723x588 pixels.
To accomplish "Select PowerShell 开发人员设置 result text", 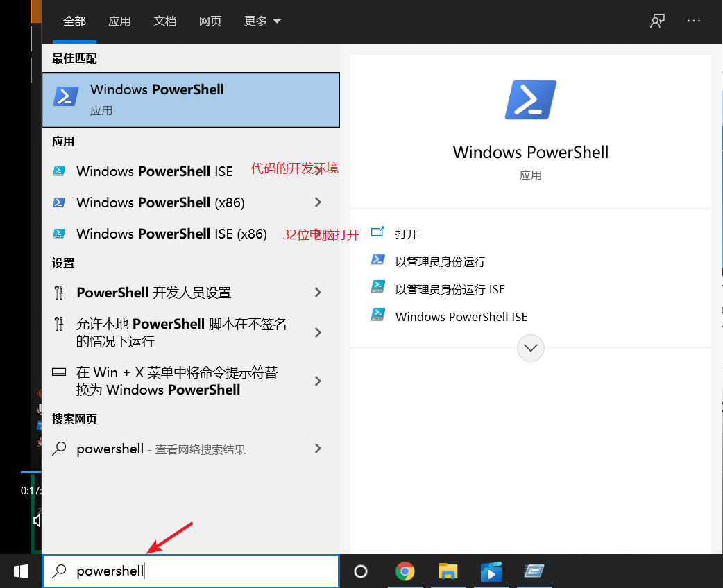I will point(154,293).
